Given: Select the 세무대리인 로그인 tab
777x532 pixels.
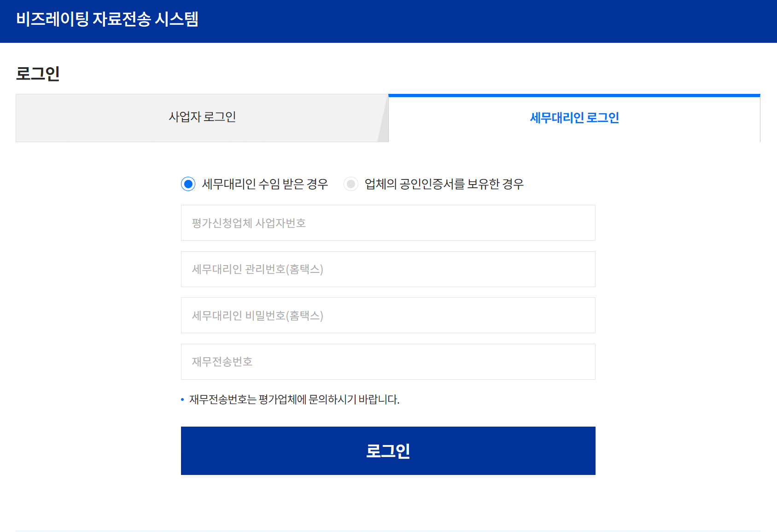Looking at the screenshot, I should 574,118.
